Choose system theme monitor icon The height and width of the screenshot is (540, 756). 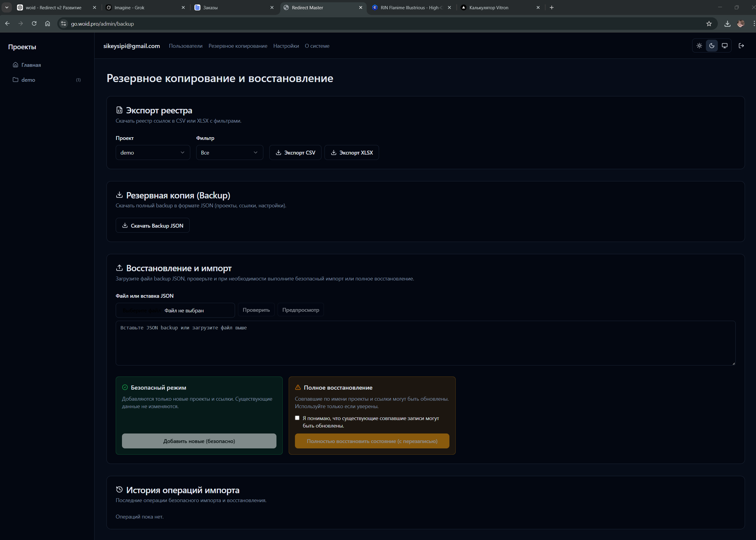[x=724, y=46]
